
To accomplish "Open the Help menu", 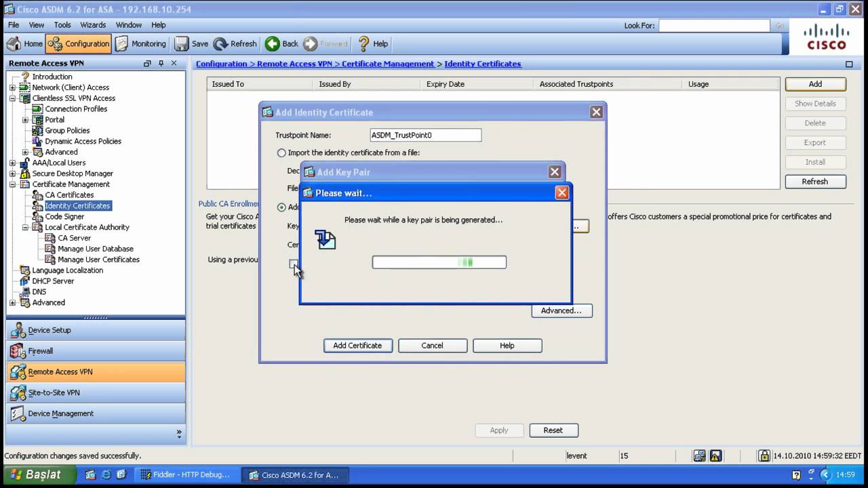I will click(159, 25).
